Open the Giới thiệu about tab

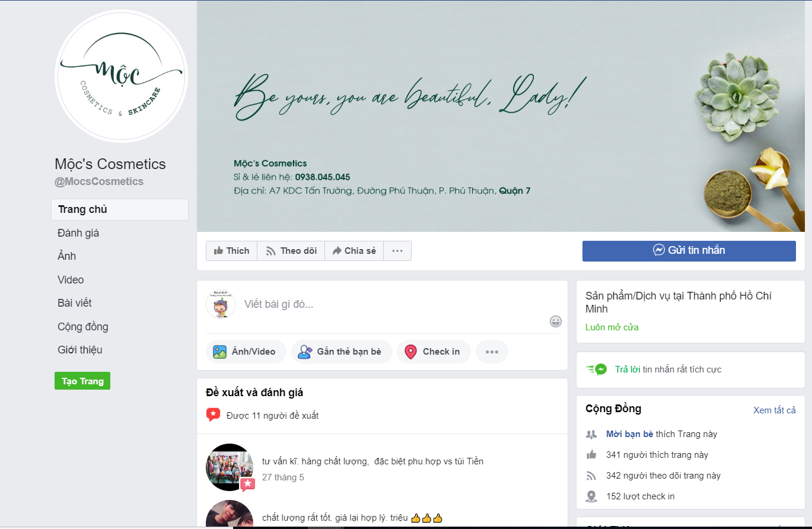80,350
